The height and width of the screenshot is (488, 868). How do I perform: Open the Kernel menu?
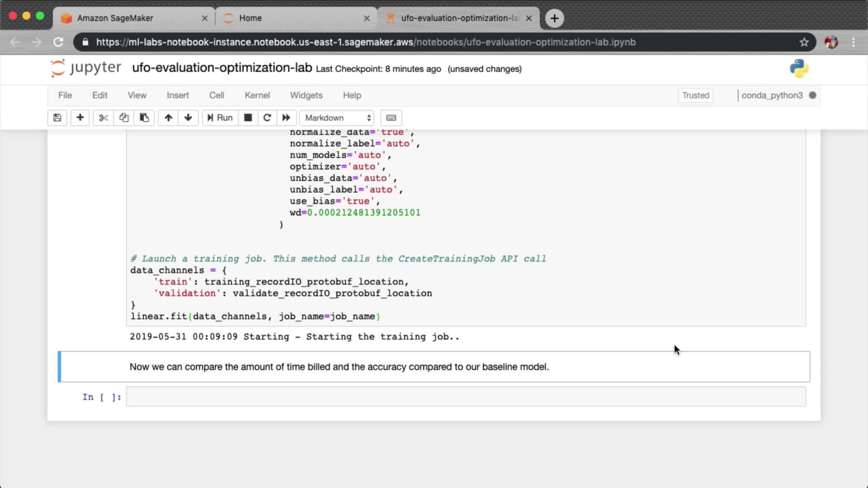257,95
